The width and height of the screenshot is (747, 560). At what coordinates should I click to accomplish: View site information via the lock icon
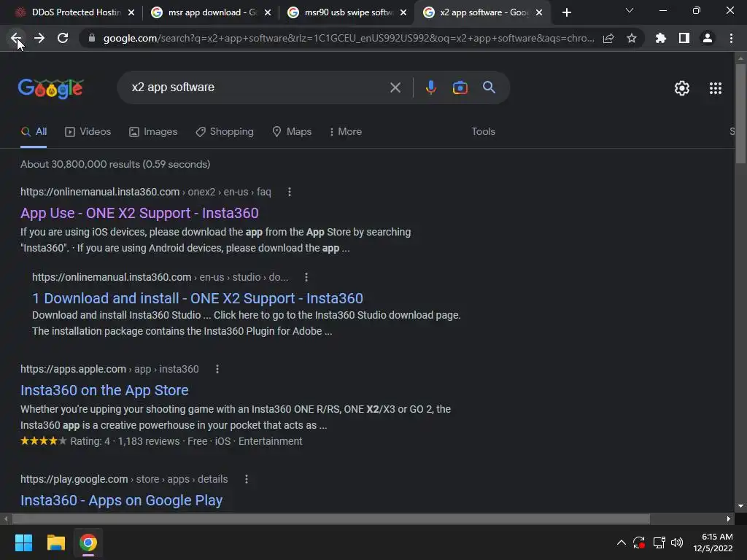(92, 38)
